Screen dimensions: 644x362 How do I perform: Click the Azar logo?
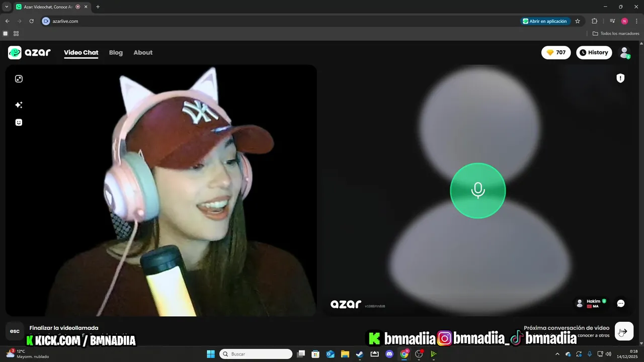(30, 52)
